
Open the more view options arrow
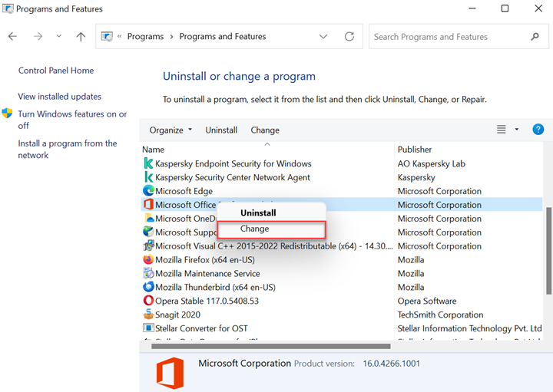(x=517, y=129)
